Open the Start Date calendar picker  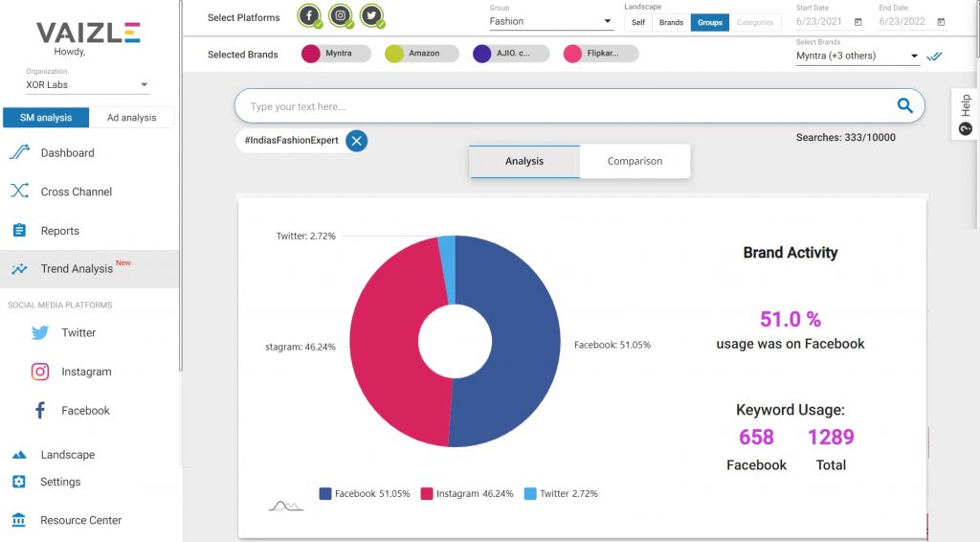pos(858,22)
